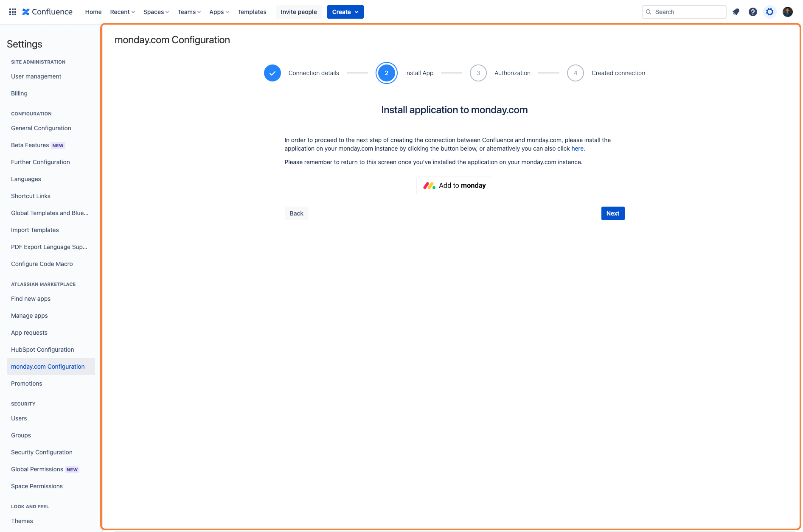
Task: Open Templates in top navigation
Action: pos(252,12)
